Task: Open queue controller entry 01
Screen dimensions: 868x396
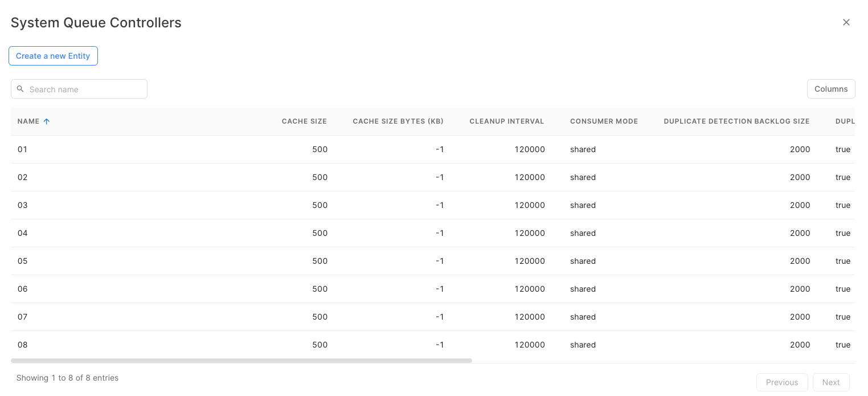Action: [x=23, y=149]
